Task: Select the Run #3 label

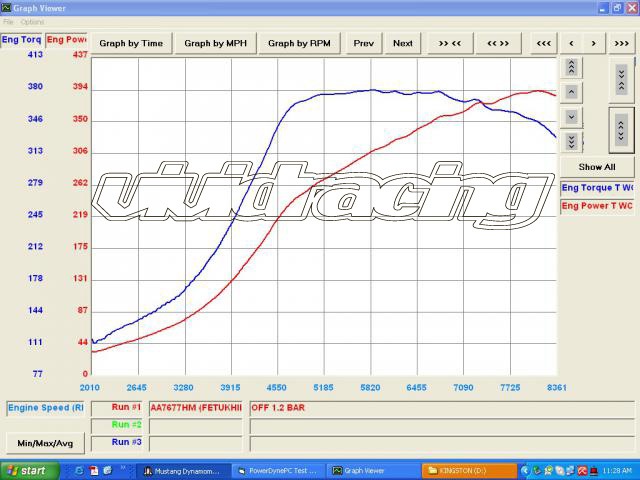Action: coord(117,442)
